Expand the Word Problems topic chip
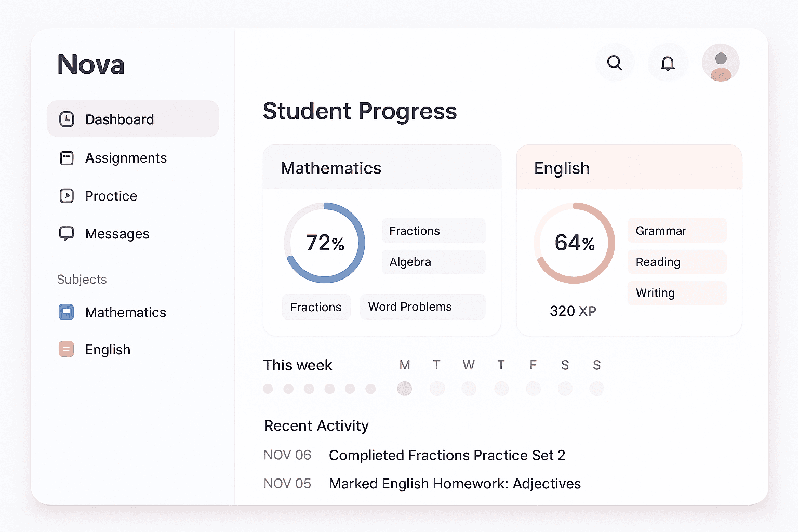 pyautogui.click(x=422, y=307)
